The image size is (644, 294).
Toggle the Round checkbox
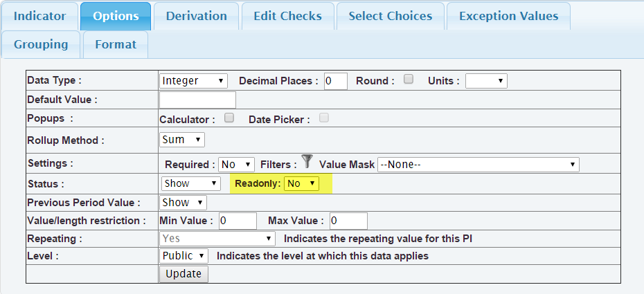(x=409, y=80)
